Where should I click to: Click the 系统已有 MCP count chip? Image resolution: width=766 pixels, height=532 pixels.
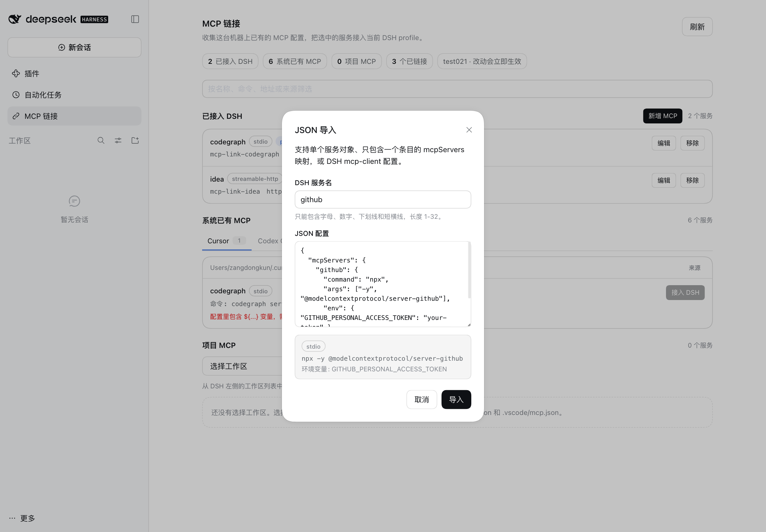pyautogui.click(x=295, y=61)
